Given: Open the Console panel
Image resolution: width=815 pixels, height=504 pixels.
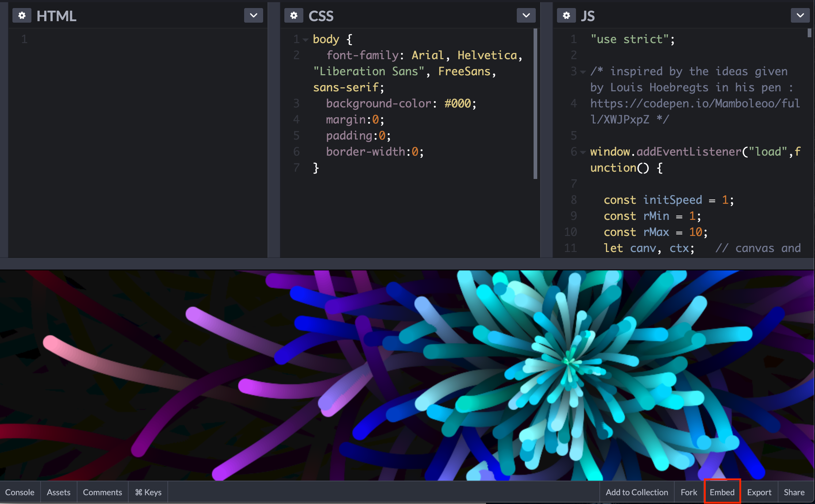Looking at the screenshot, I should pos(20,492).
